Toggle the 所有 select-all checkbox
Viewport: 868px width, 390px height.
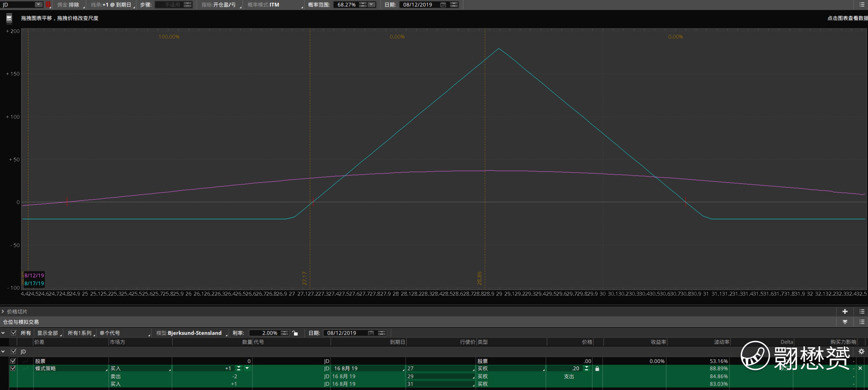pyautogui.click(x=14, y=333)
